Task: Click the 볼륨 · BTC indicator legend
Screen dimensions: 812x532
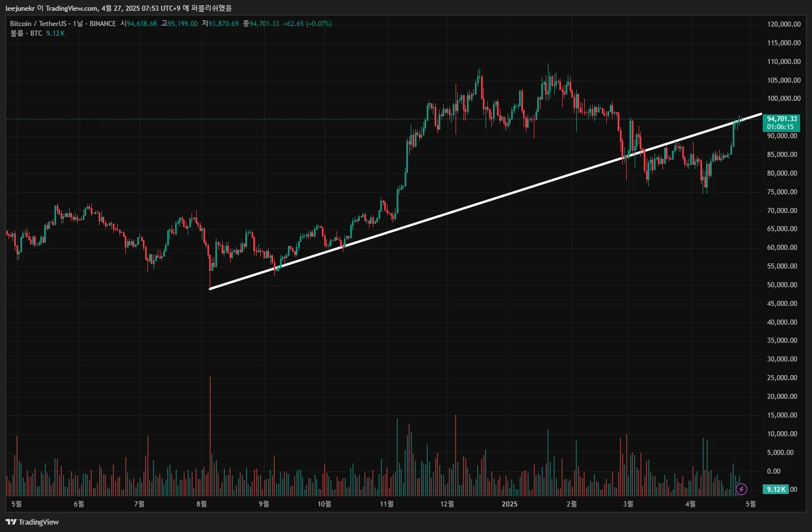Action: (26, 33)
